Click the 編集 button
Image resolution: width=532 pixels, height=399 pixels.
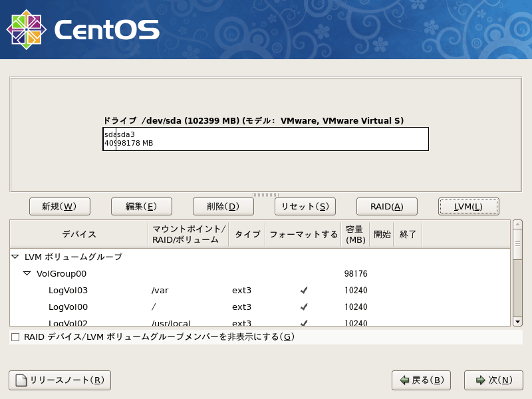[141, 206]
